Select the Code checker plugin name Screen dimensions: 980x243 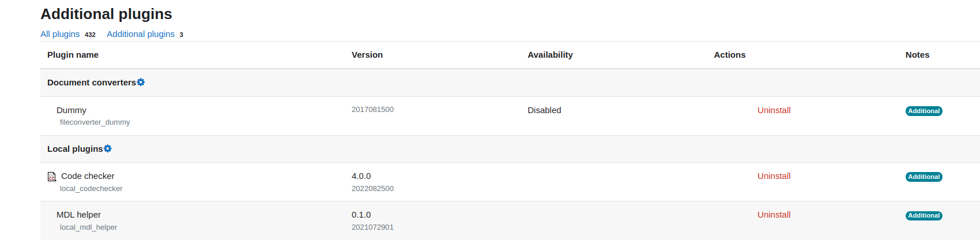[88, 176]
